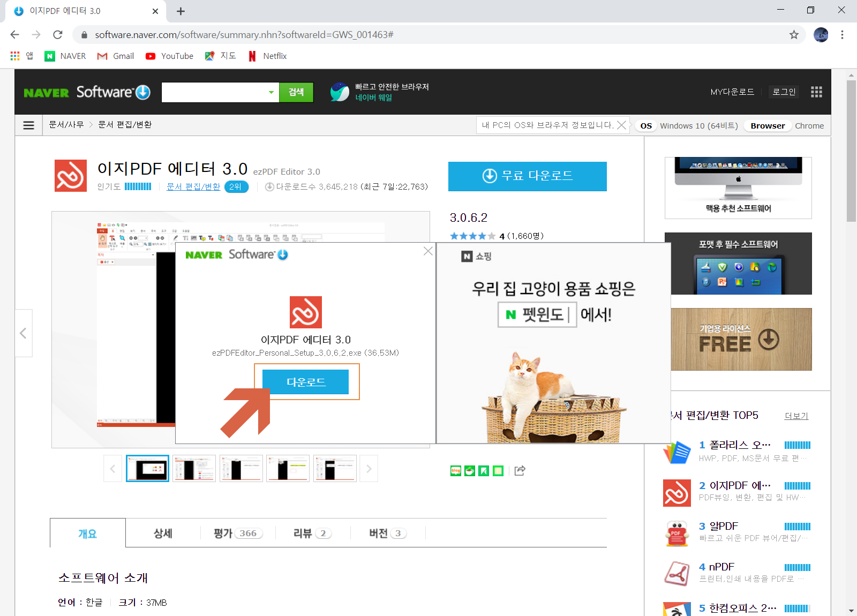
Task: Select the fourth screenshot thumbnail
Action: coord(288,469)
